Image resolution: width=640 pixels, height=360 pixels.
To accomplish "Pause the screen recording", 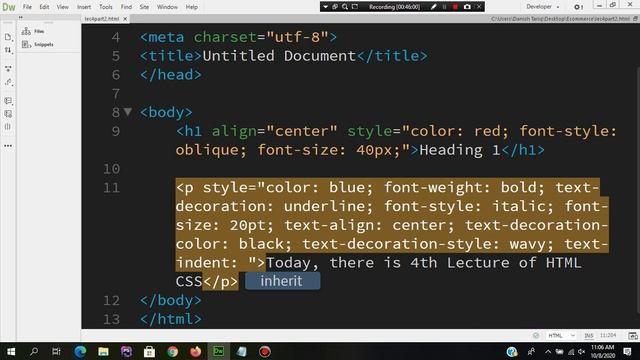I will point(444,7).
